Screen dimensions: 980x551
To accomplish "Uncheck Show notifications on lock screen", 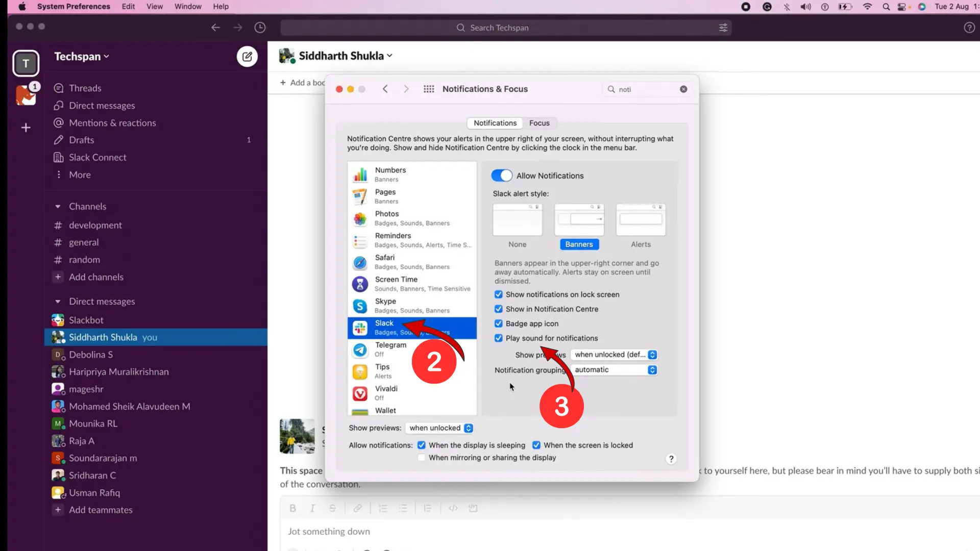I will 498,294.
